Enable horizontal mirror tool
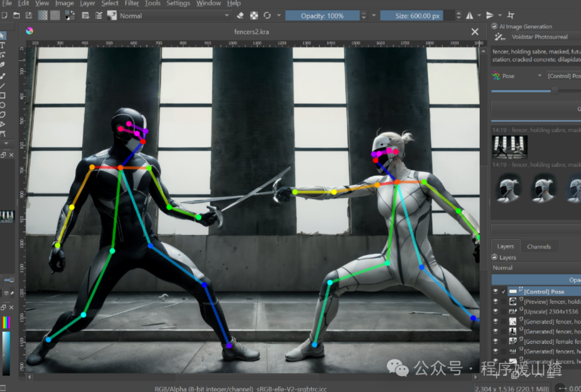 click(470, 16)
